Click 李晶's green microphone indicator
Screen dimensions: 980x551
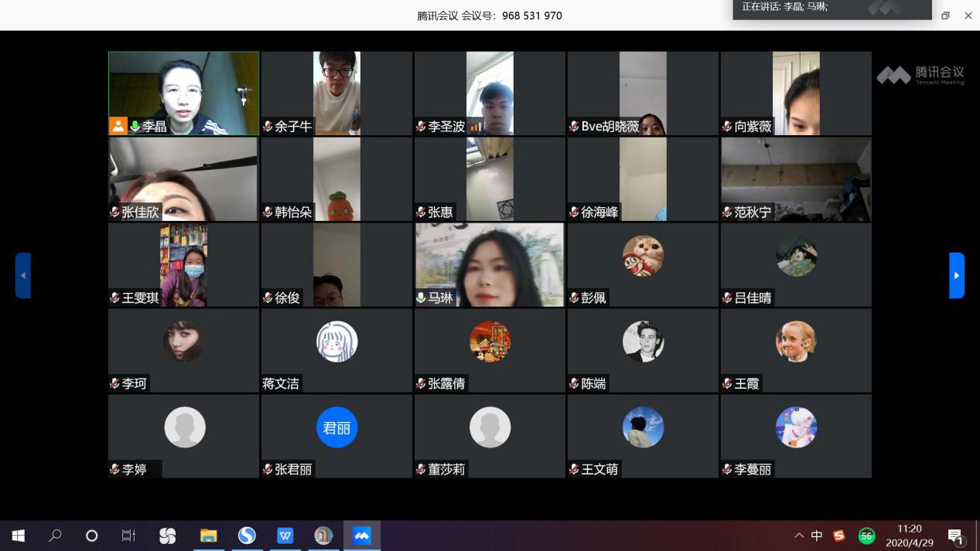(x=135, y=126)
